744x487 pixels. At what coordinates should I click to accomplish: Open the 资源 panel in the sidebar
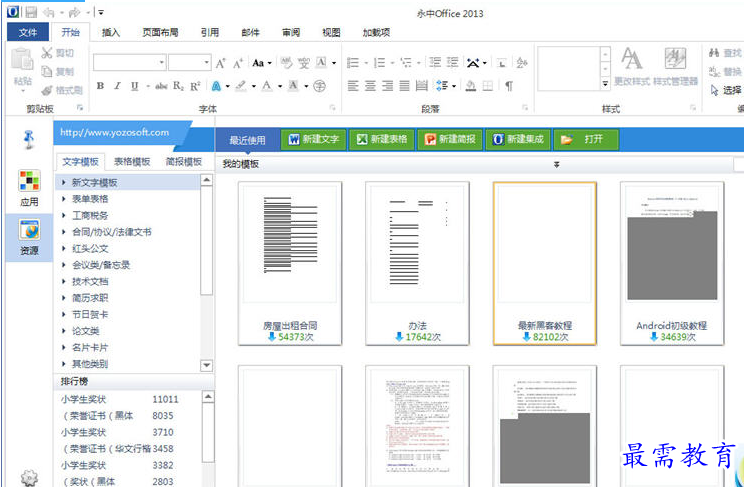tap(29, 237)
